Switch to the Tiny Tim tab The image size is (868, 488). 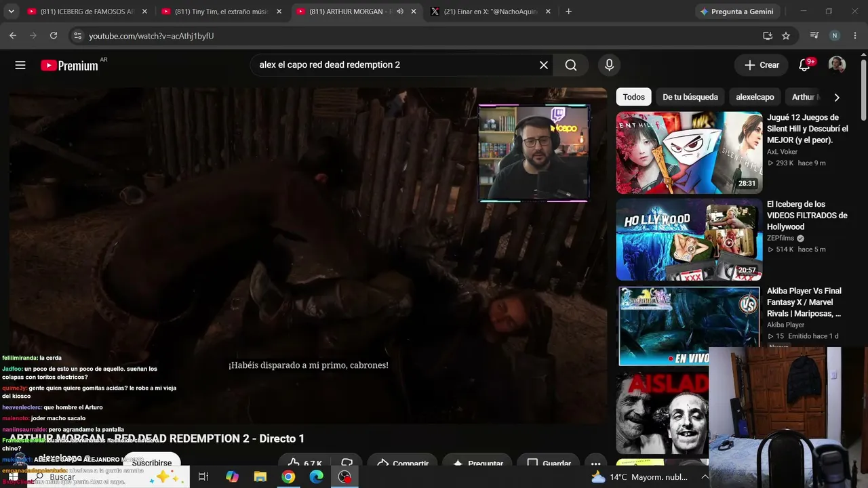tap(221, 12)
